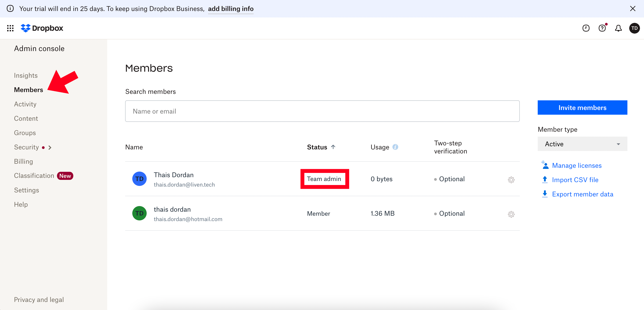Click the TD account avatar
This screenshot has height=310, width=644.
pyautogui.click(x=634, y=28)
